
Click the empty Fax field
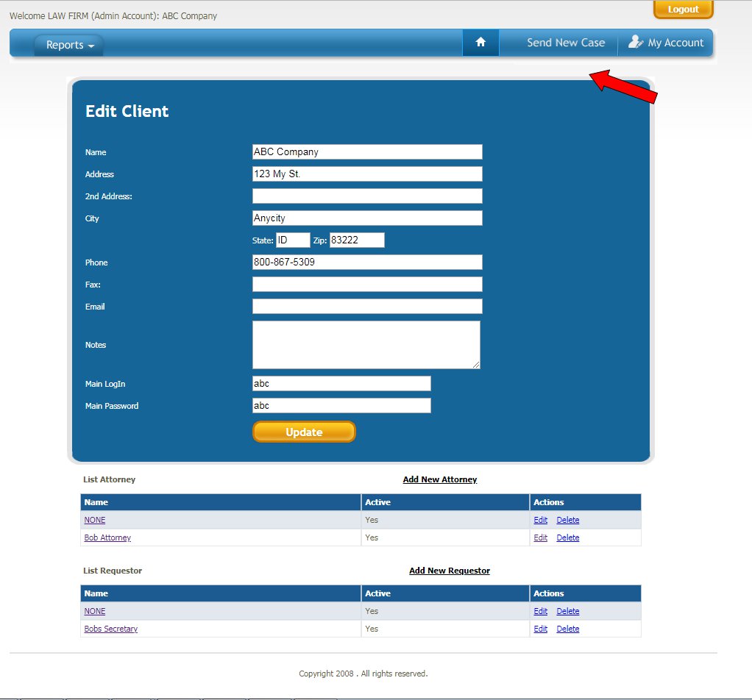pyautogui.click(x=367, y=284)
